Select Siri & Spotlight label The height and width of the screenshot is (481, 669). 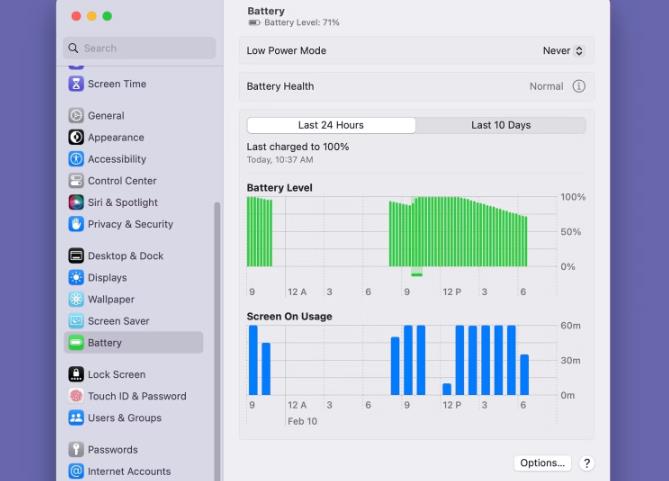pos(123,202)
